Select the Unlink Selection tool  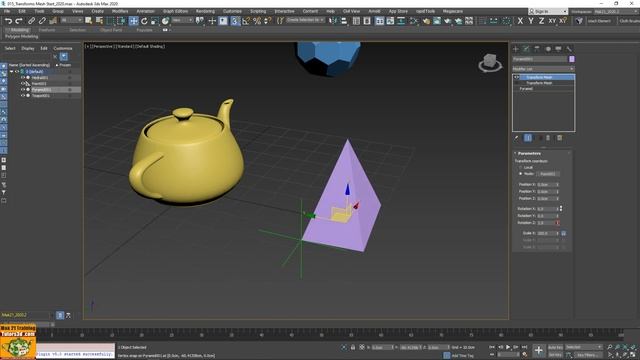[42, 21]
